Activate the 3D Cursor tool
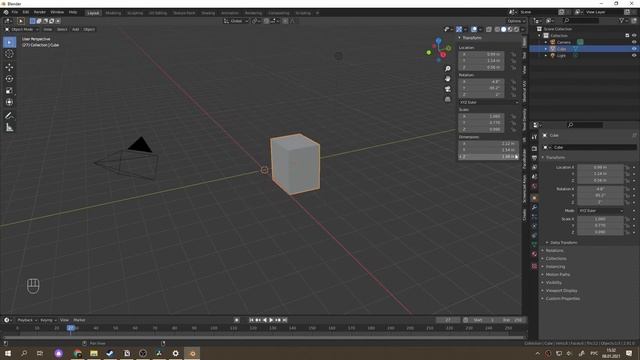The height and width of the screenshot is (360, 640). (9, 54)
